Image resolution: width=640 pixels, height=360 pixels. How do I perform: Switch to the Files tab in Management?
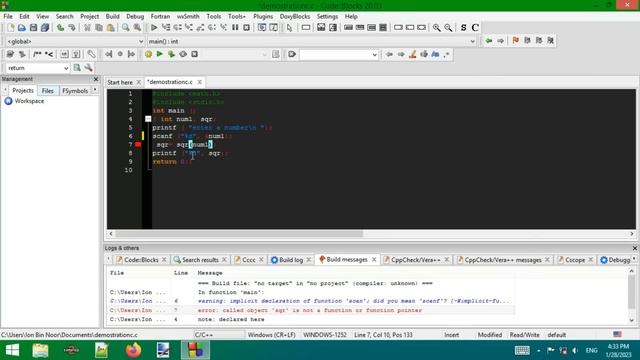point(48,91)
